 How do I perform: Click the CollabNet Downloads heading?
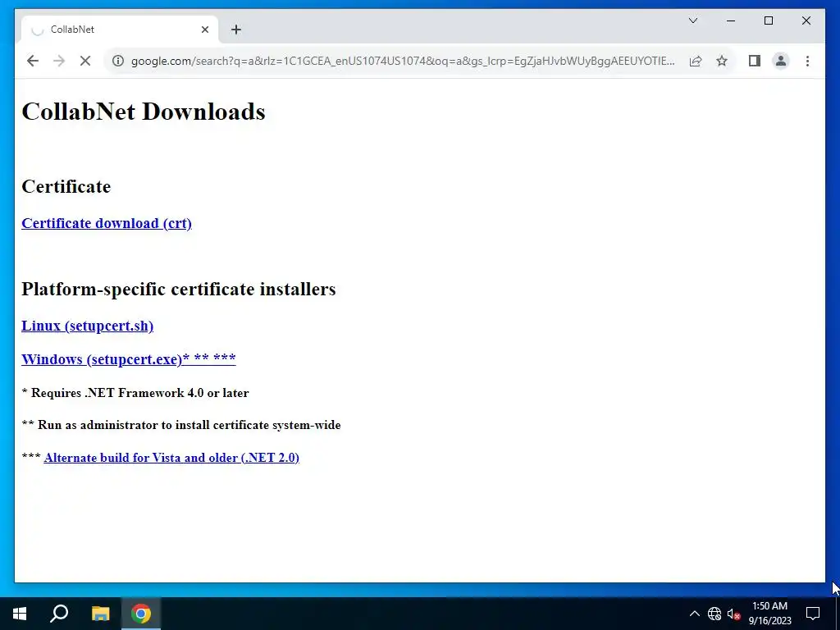(x=144, y=112)
